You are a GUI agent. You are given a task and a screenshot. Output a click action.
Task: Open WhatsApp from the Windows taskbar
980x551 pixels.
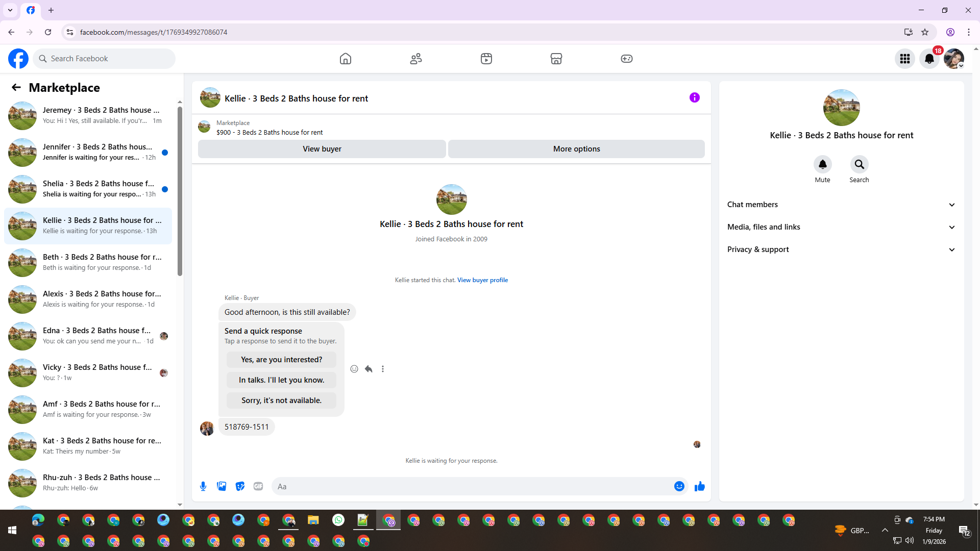[338, 520]
